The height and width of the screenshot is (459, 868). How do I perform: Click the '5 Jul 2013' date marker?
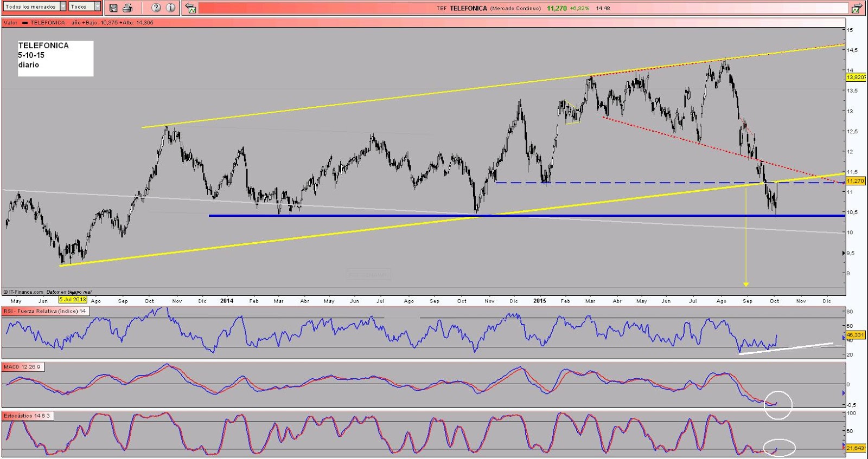coord(73,299)
